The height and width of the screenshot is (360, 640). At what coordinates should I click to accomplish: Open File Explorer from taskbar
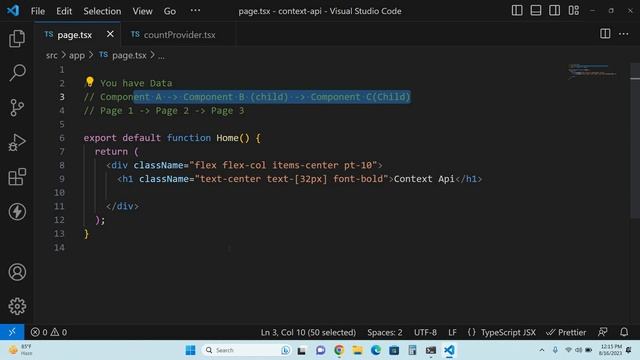(x=358, y=350)
